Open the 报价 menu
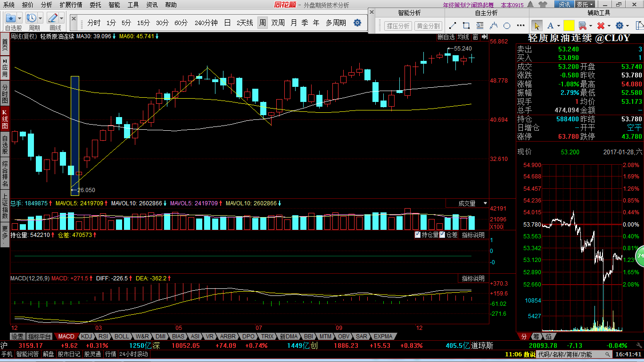The width and height of the screenshot is (644, 362). pyautogui.click(x=28, y=5)
